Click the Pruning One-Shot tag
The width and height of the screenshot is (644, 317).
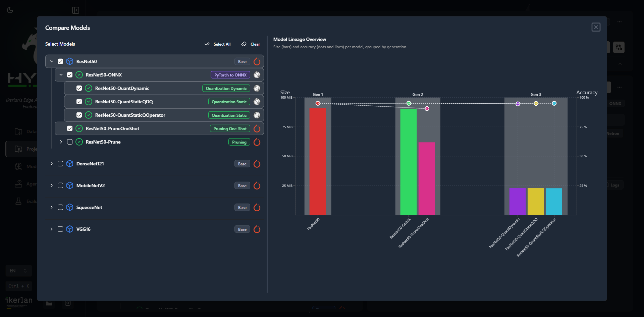230,128
